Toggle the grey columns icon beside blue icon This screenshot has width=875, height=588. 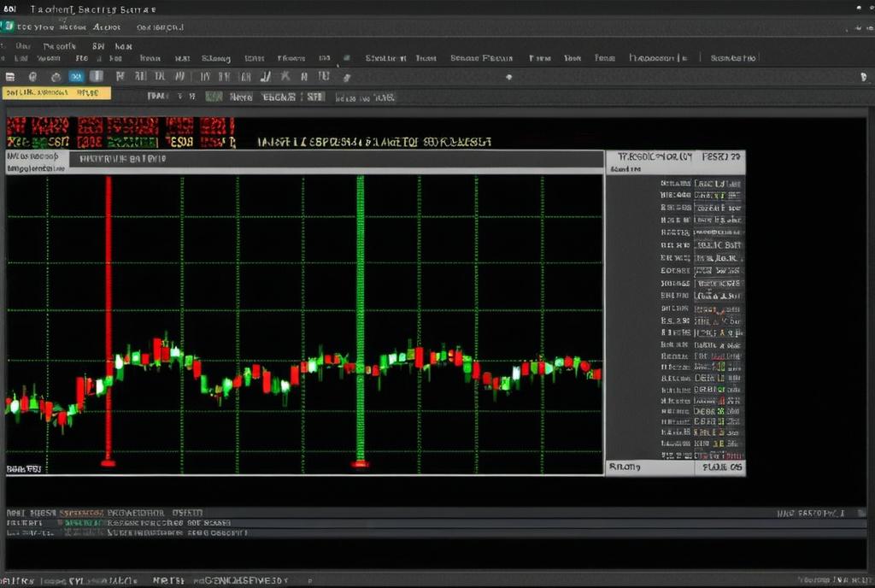click(97, 76)
